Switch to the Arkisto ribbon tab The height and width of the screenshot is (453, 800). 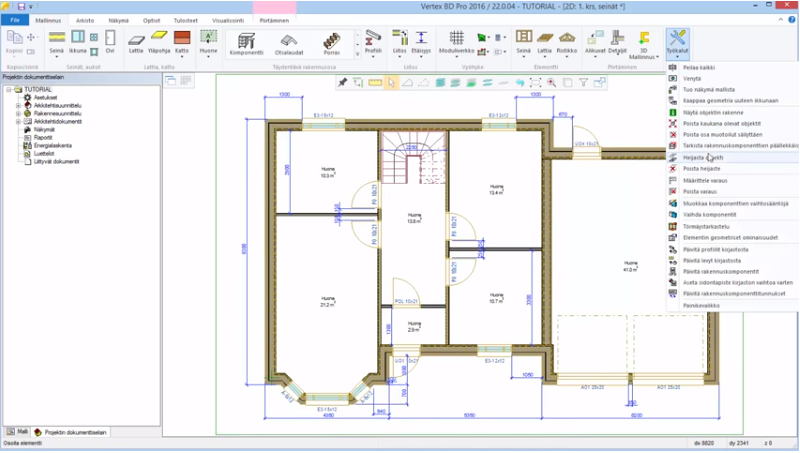pos(85,20)
